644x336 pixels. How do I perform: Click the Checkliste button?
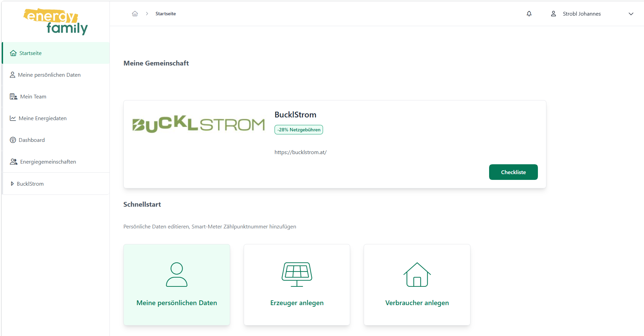coord(513,172)
